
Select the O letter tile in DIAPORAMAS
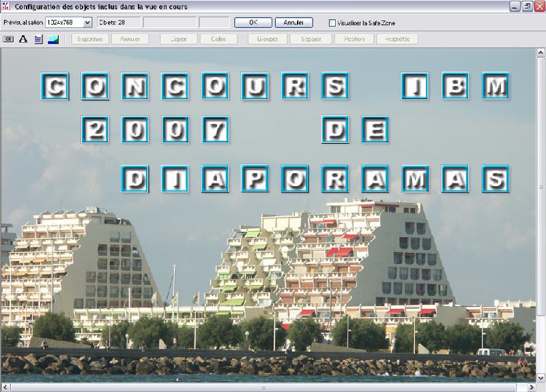tap(295, 179)
